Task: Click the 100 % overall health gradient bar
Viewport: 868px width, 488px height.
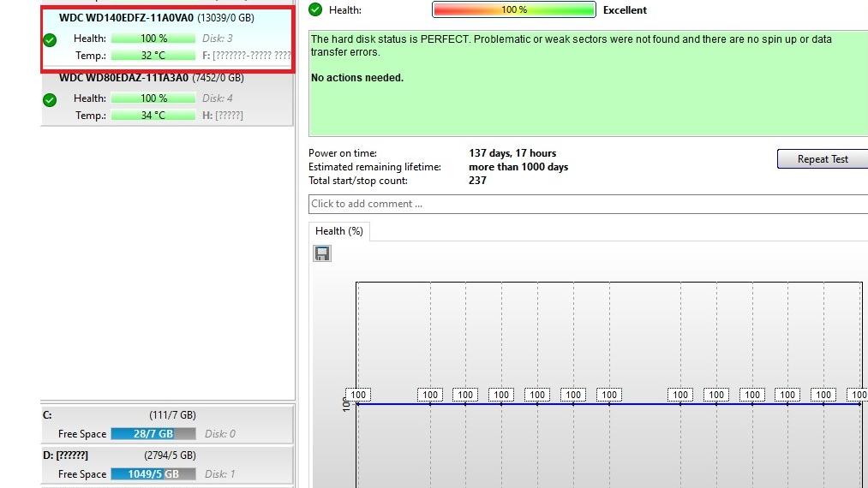Action: point(514,10)
